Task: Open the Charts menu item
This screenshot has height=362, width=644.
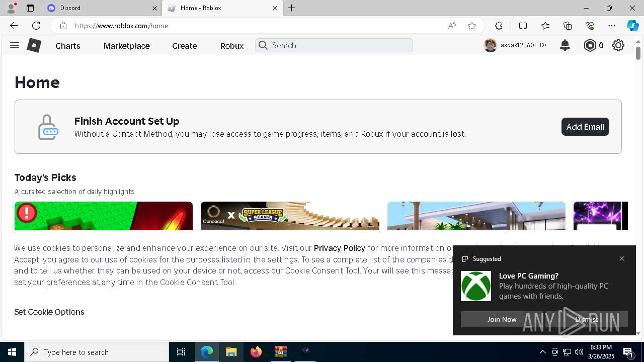Action: pos(68,46)
